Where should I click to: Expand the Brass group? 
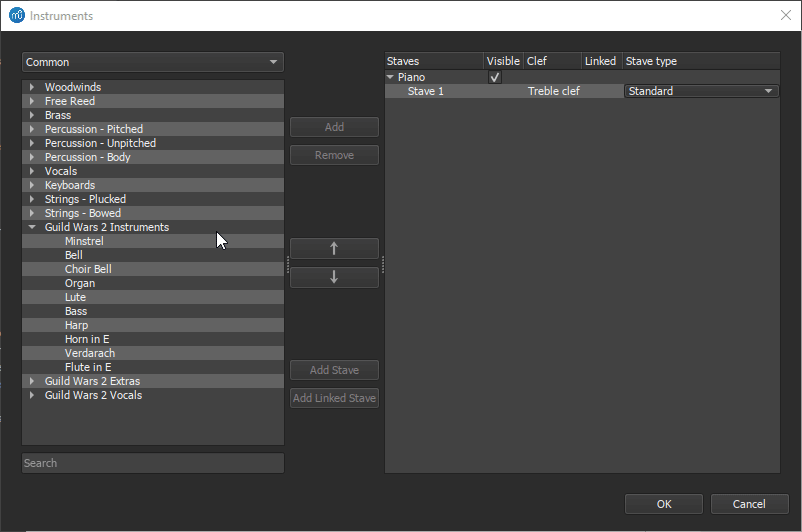[x=32, y=115]
